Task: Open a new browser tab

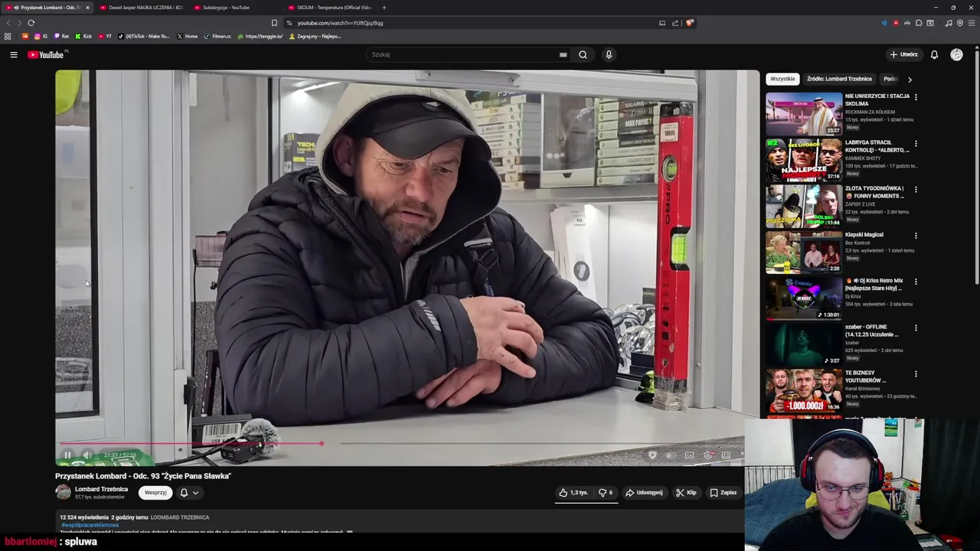Action: [384, 8]
